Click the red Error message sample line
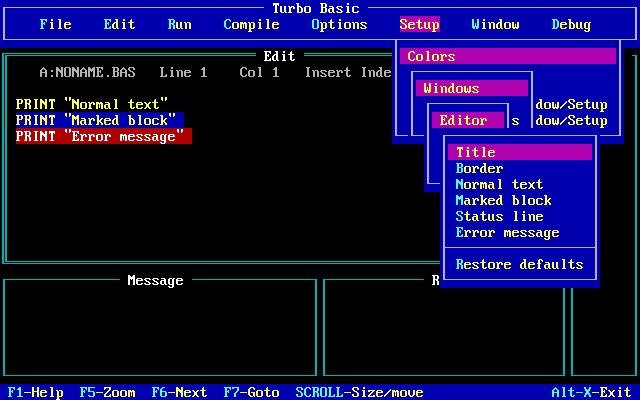640x400 pixels. 104,136
